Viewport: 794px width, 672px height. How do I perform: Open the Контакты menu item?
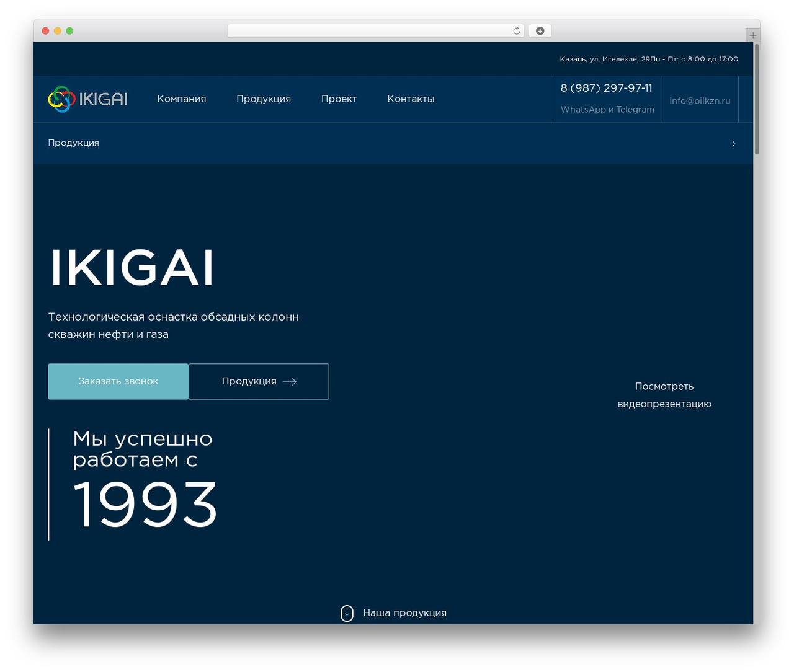[411, 99]
